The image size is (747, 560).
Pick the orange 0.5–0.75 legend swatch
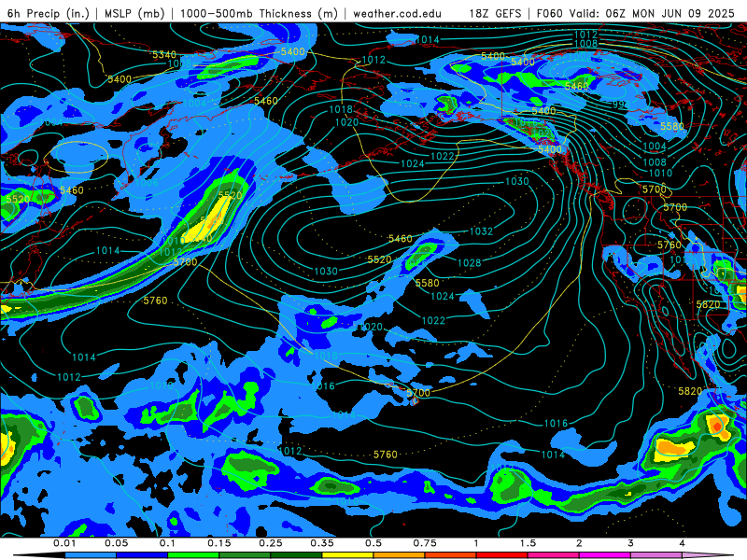click(x=400, y=555)
